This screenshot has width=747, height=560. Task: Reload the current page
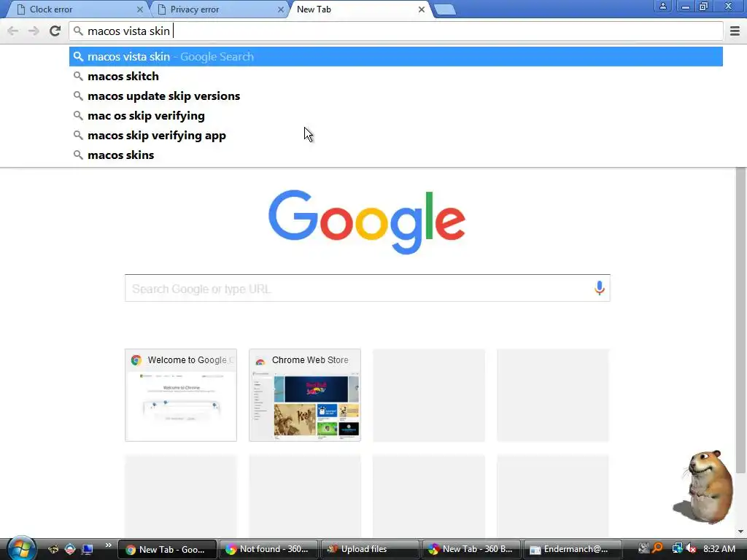[55, 31]
